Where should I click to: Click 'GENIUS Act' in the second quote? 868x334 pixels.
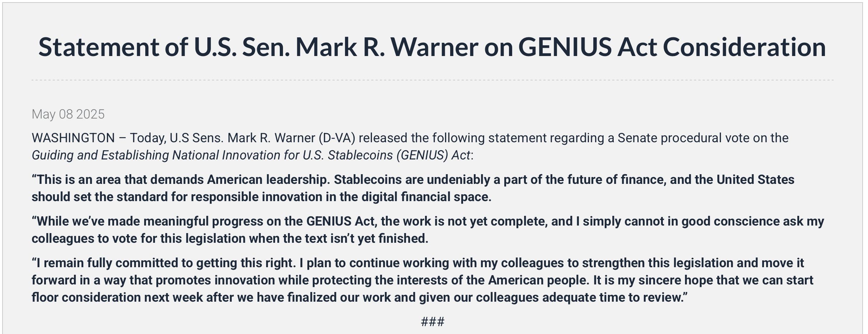pyautogui.click(x=341, y=221)
